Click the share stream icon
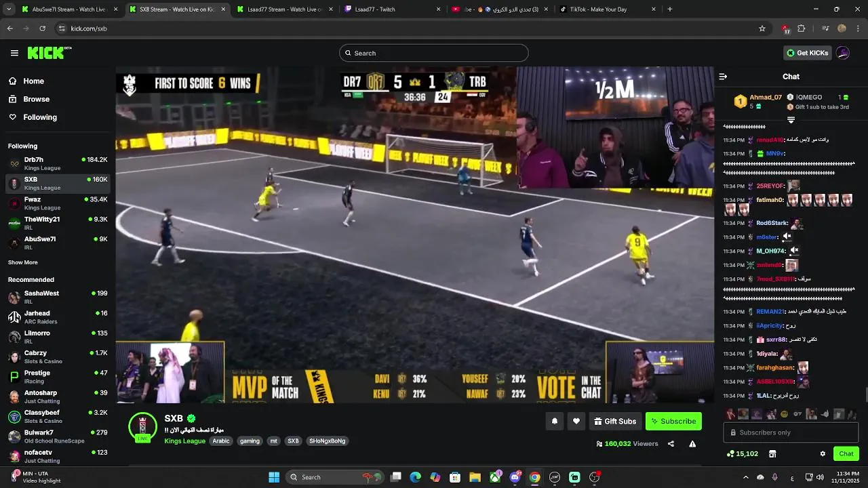This screenshot has height=488, width=868. [x=671, y=444]
